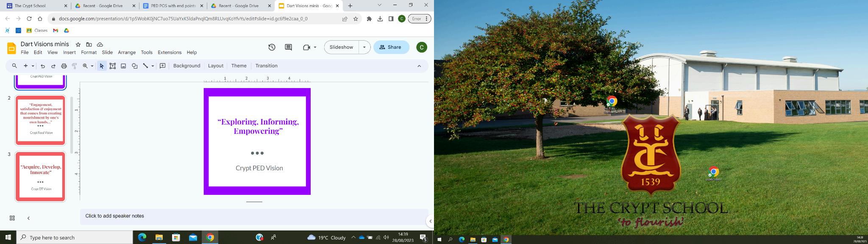Expand the meet camera dropdown arrow
This screenshot has height=244, width=868.
(x=315, y=47)
